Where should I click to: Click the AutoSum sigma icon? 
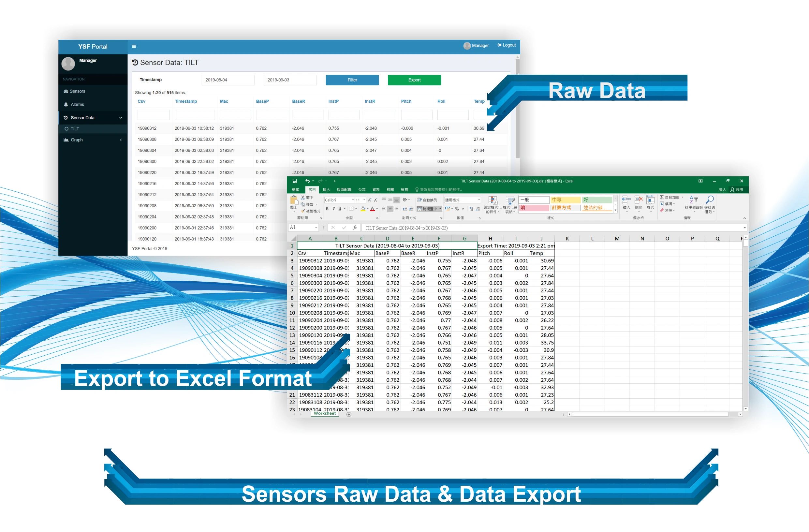tap(661, 197)
